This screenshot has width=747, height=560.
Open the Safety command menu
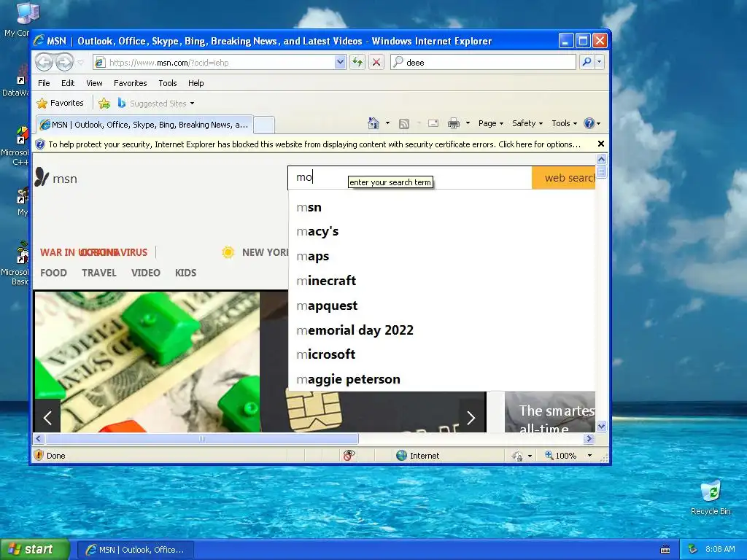(x=527, y=123)
